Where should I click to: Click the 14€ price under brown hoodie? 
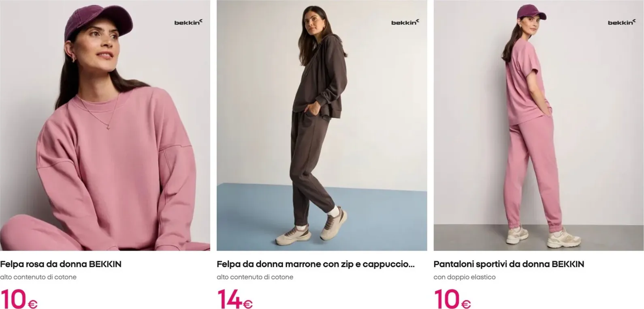(235, 299)
